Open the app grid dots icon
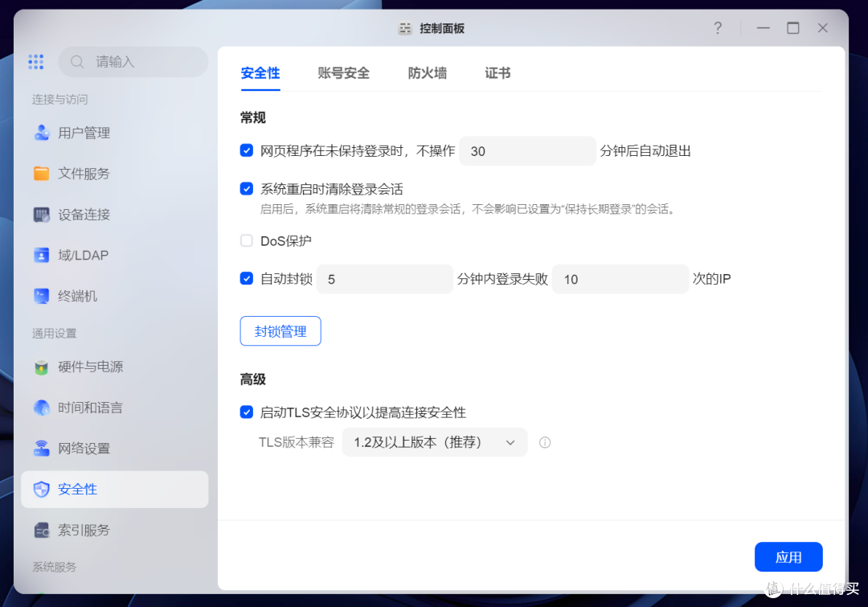868x607 pixels. click(36, 61)
